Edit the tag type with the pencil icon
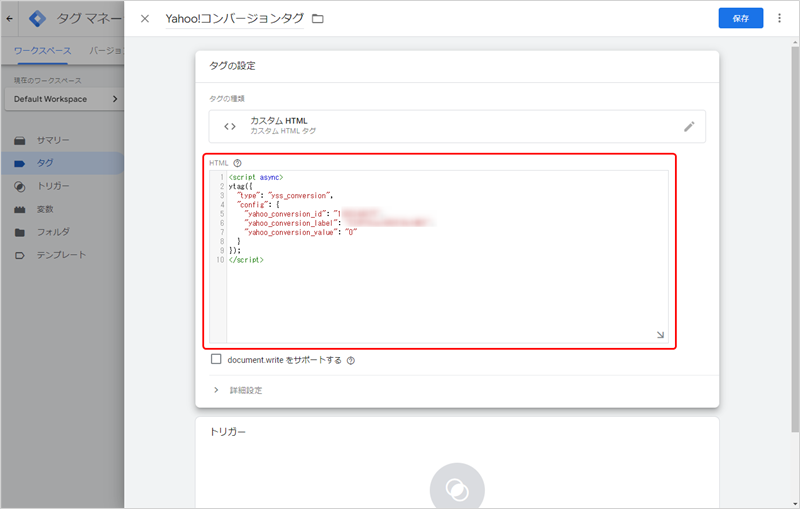 click(689, 126)
